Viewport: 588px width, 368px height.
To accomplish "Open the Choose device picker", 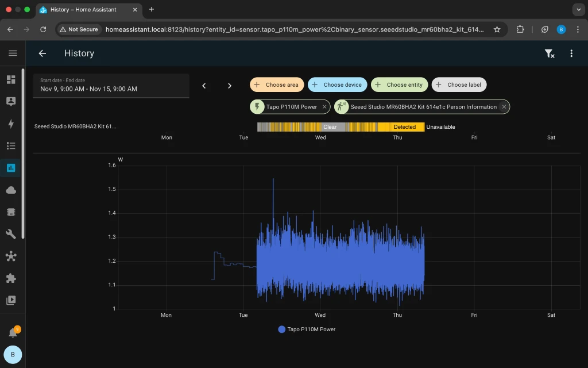I will [337, 85].
